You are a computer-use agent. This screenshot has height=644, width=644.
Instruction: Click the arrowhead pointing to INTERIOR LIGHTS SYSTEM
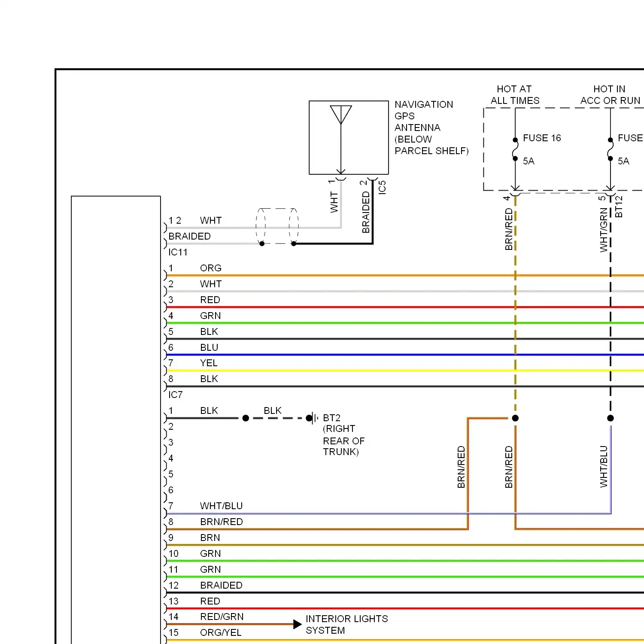tap(298, 624)
